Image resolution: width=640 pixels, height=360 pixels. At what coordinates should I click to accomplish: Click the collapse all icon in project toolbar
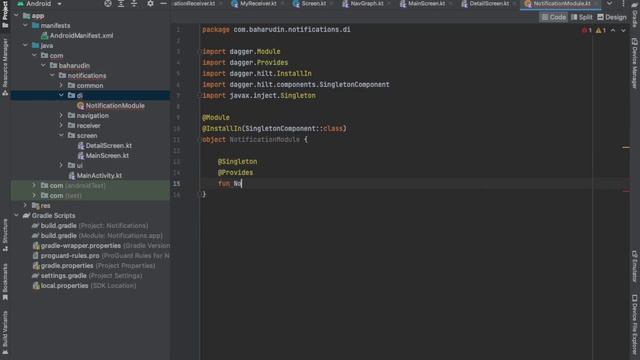134,4
